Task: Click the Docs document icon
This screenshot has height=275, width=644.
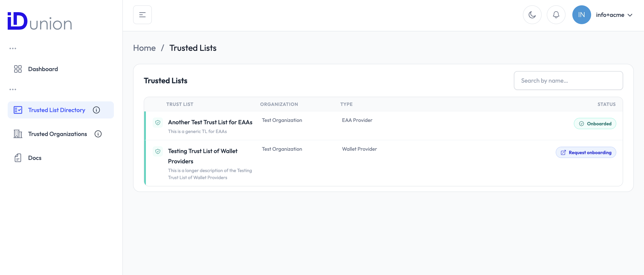Action: point(18,158)
